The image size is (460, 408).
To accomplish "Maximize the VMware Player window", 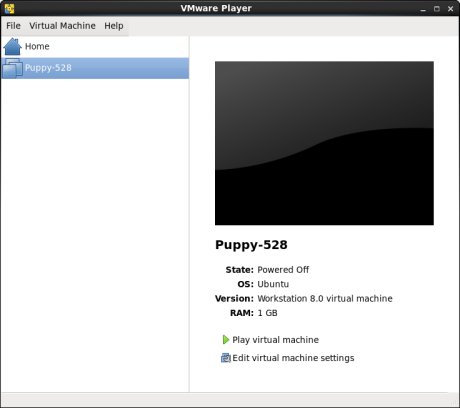I will 437,9.
